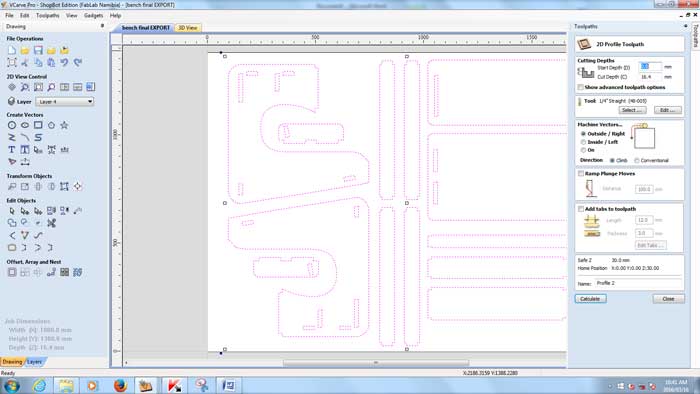The image size is (700, 394).
Task: Select On machine vectors option
Action: [x=583, y=150]
